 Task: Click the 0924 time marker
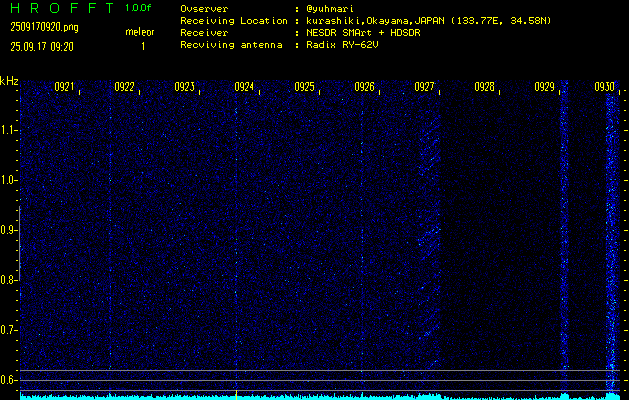coord(244,87)
